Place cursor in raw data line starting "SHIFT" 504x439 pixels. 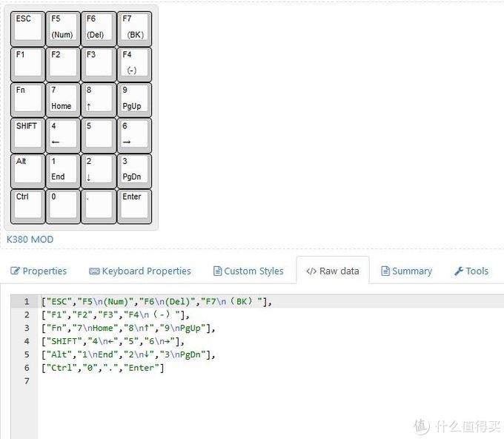113,341
